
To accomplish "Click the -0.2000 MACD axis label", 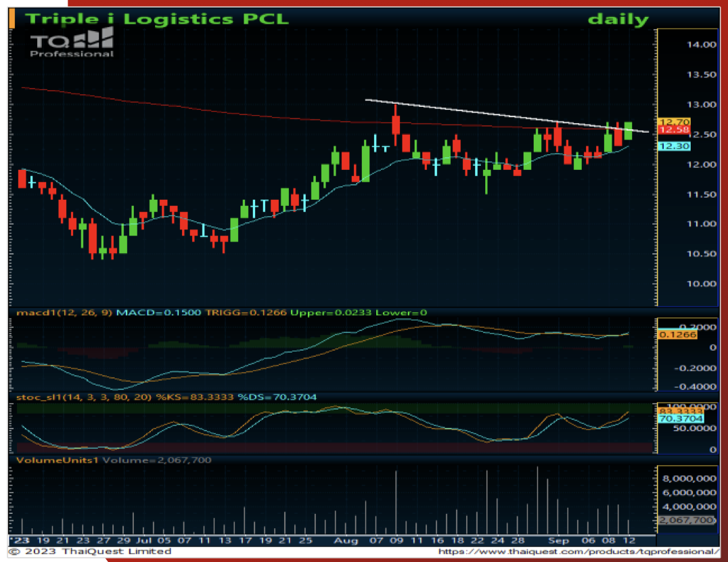I will click(695, 368).
